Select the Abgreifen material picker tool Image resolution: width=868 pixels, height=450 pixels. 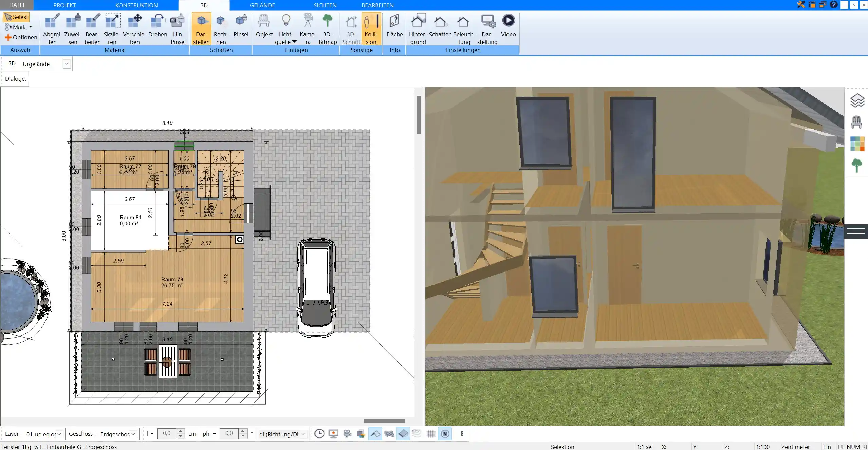52,29
